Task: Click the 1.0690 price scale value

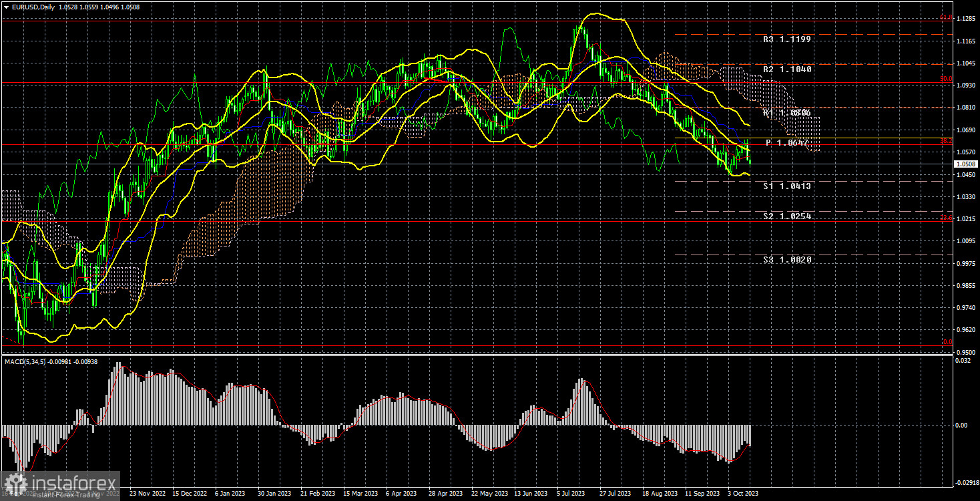Action: [x=966, y=130]
